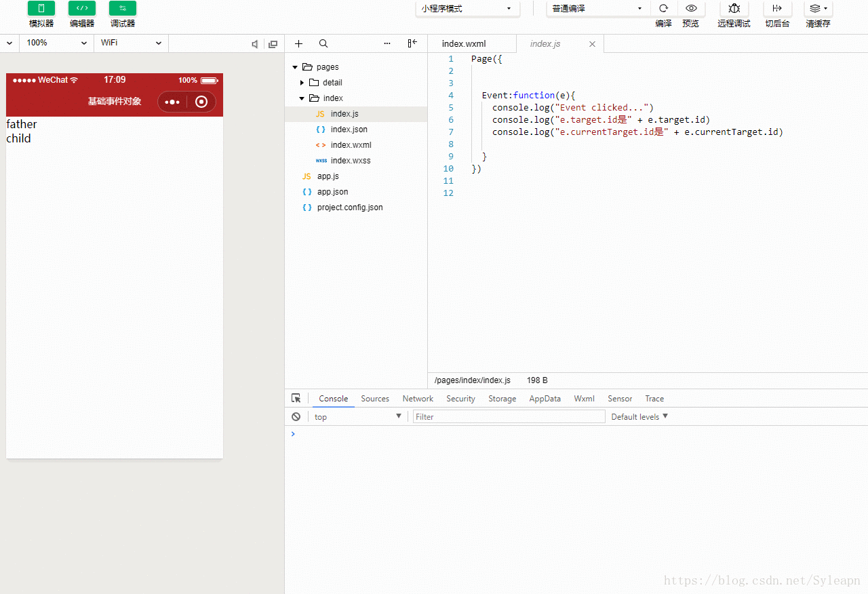Open the 清缓存 clear cache menu
868x594 pixels.
818,8
